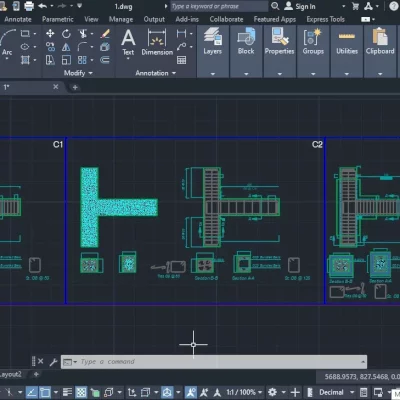
Task: Select the Stretch tool
Action: (x=50, y=60)
